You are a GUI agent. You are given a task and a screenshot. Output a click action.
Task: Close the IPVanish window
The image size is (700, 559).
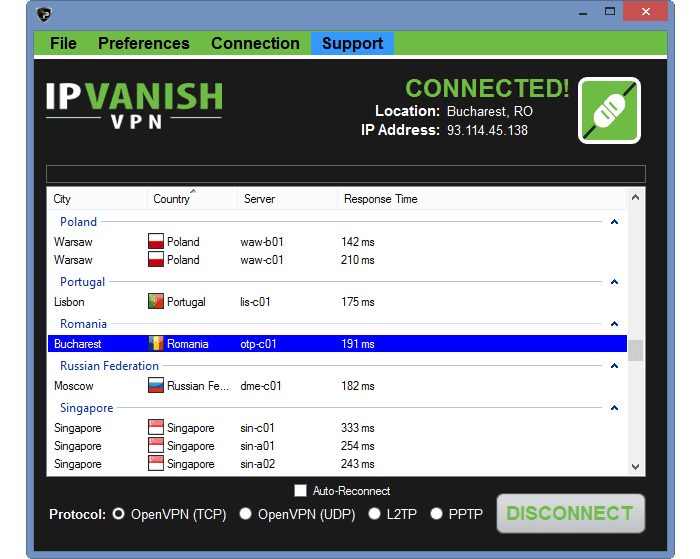click(x=646, y=12)
